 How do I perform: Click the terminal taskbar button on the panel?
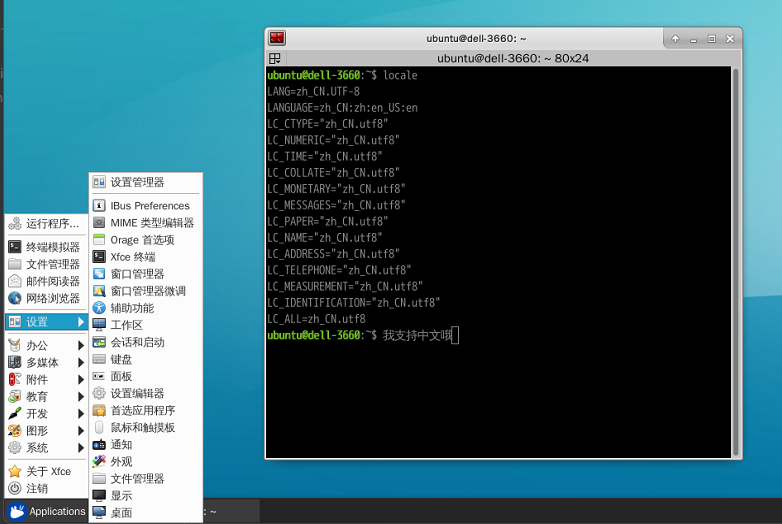click(231, 511)
